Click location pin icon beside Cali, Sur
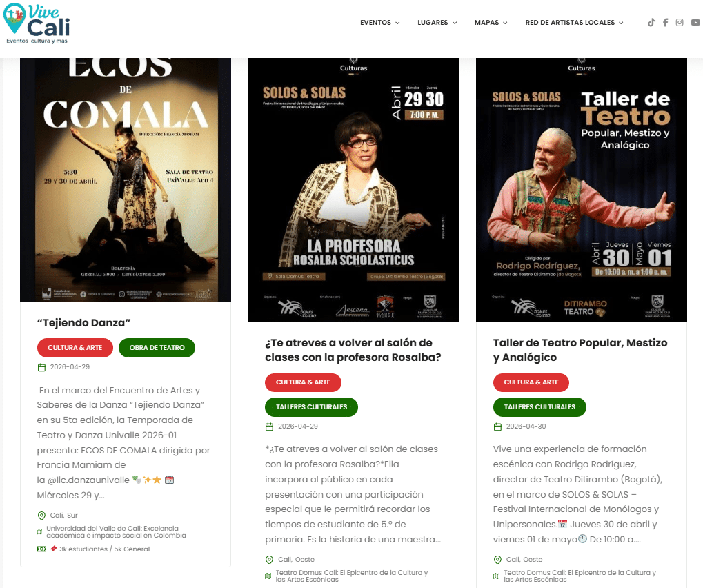This screenshot has width=703, height=588. pos(41,516)
